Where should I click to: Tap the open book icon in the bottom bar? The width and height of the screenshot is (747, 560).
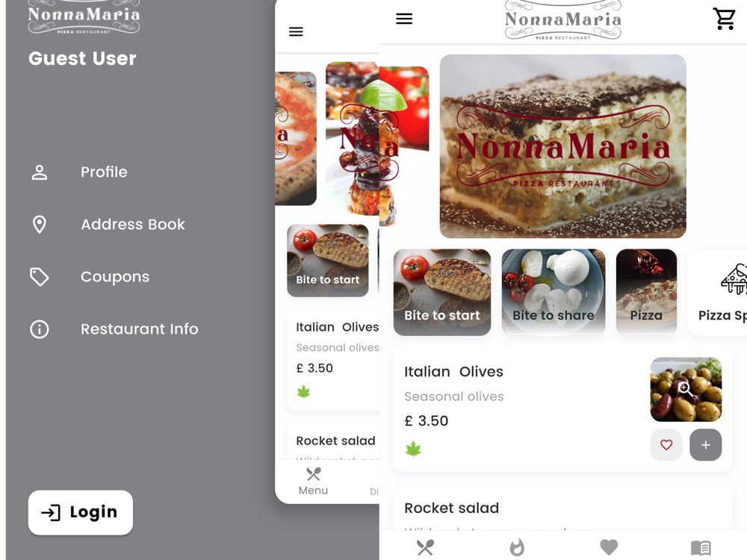[701, 548]
